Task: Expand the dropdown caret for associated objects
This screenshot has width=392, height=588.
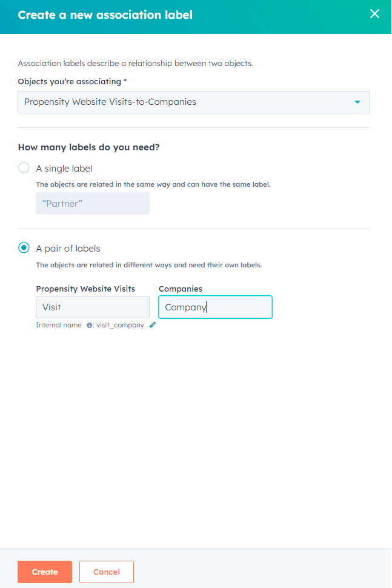Action: pyautogui.click(x=357, y=102)
